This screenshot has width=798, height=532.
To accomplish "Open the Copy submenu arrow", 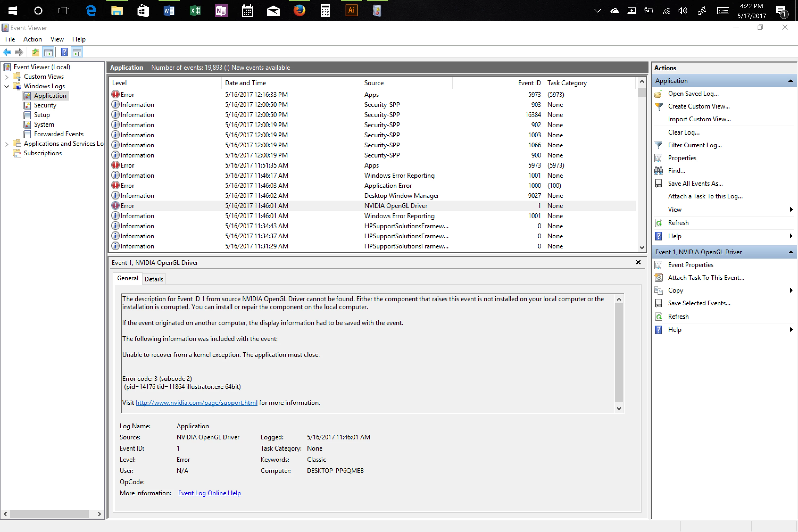I will pos(791,290).
